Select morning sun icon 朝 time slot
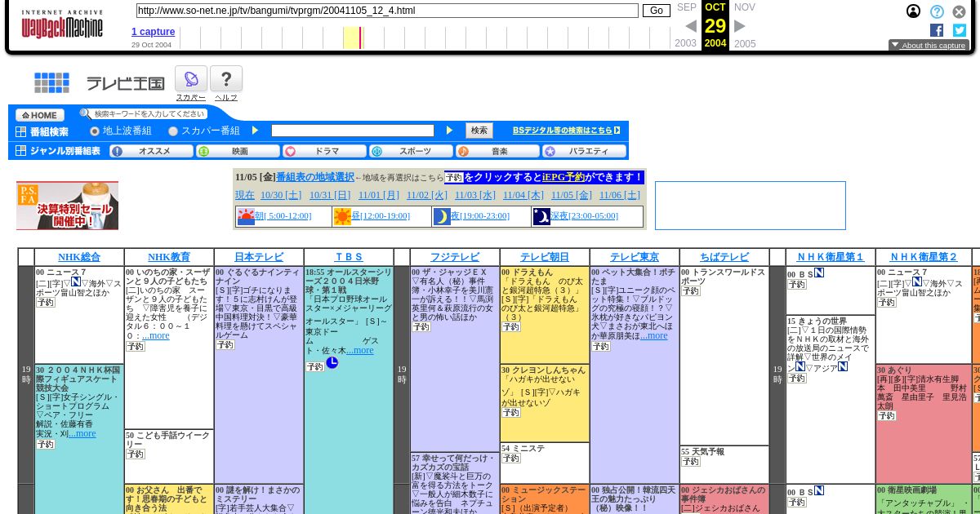 [x=246, y=216]
